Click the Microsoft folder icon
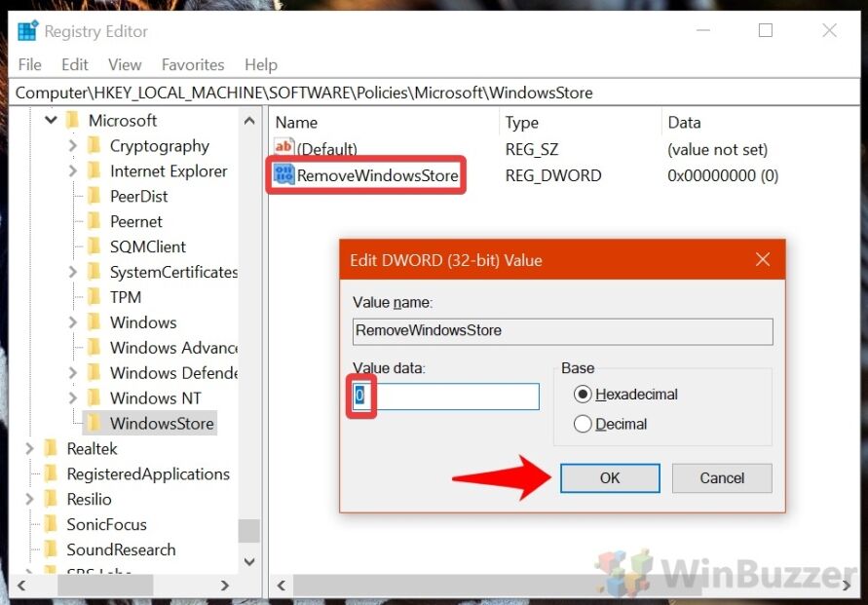The image size is (868, 605). 72,120
